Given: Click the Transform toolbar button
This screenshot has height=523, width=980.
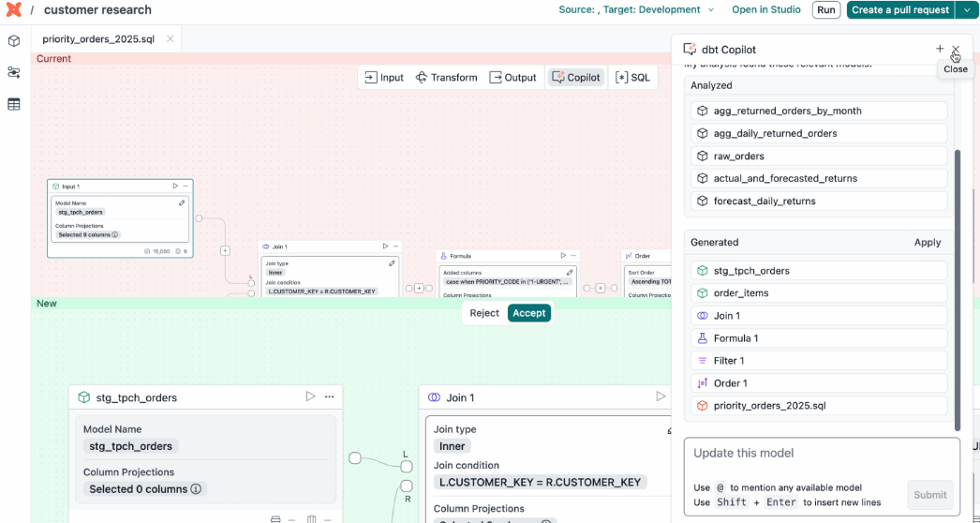Looking at the screenshot, I should tap(446, 78).
